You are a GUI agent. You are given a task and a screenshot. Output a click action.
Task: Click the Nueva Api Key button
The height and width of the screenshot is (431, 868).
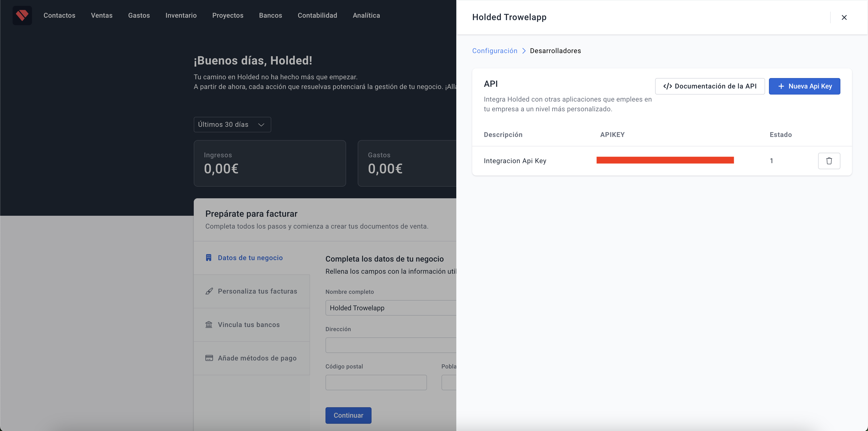(x=804, y=86)
